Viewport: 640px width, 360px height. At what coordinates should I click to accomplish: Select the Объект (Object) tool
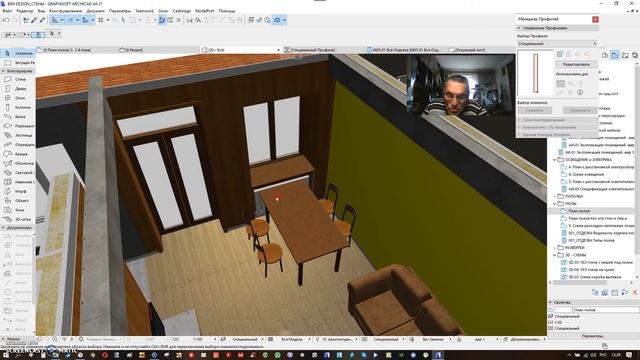pos(18,200)
